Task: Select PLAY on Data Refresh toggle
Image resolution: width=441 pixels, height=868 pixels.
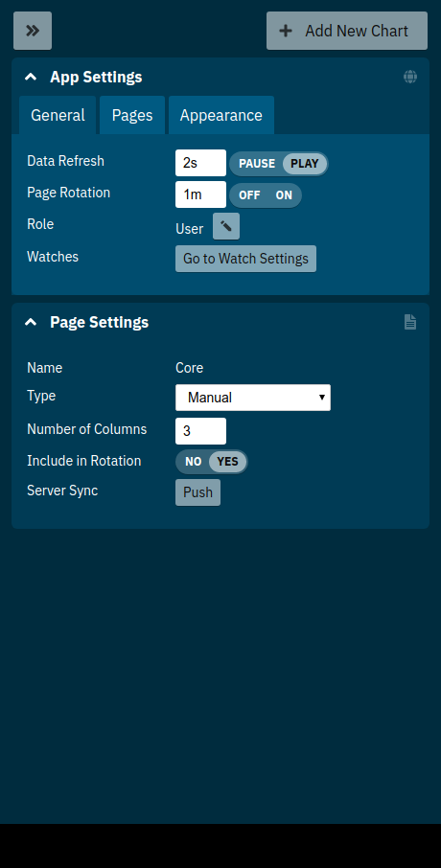Action: tap(305, 163)
